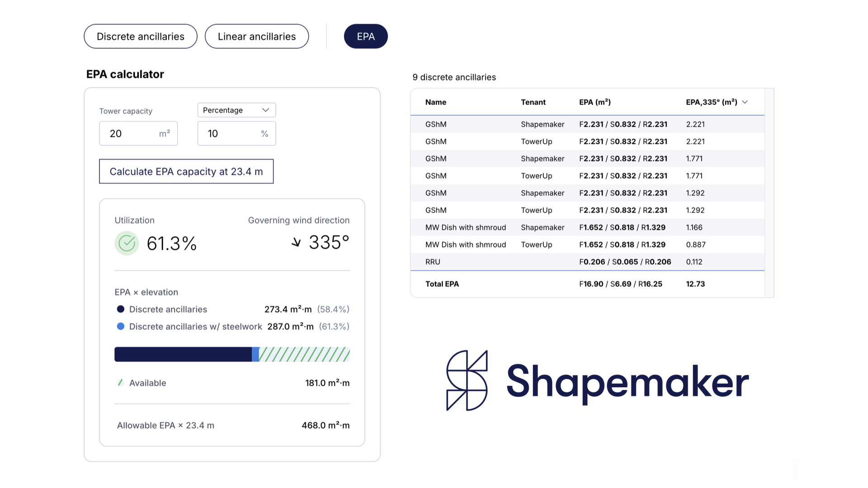Click the '9 discrete ancillaries' heading
Viewport: 868px width, 488px height.
[x=454, y=77]
